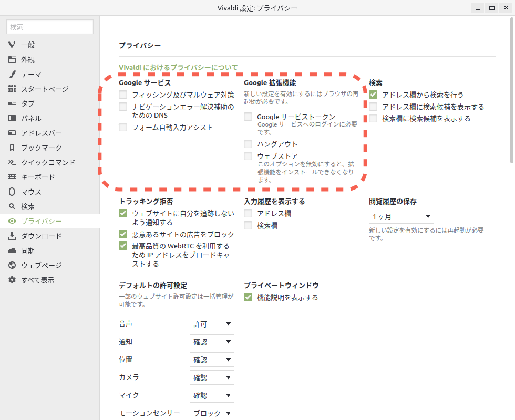Click the keyboard icon for キーボード
This screenshot has width=515, height=420.
coord(12,177)
